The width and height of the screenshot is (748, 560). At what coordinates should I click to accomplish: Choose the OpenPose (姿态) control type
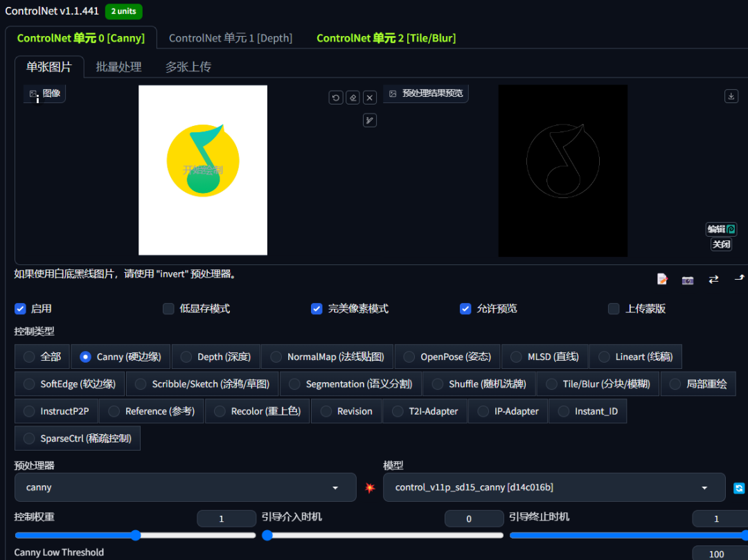447,356
